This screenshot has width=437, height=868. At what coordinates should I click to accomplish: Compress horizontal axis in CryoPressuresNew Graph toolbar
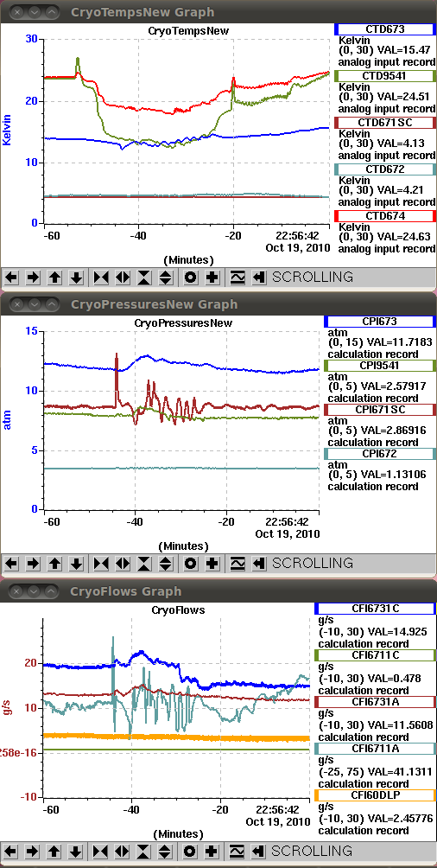pos(101,564)
